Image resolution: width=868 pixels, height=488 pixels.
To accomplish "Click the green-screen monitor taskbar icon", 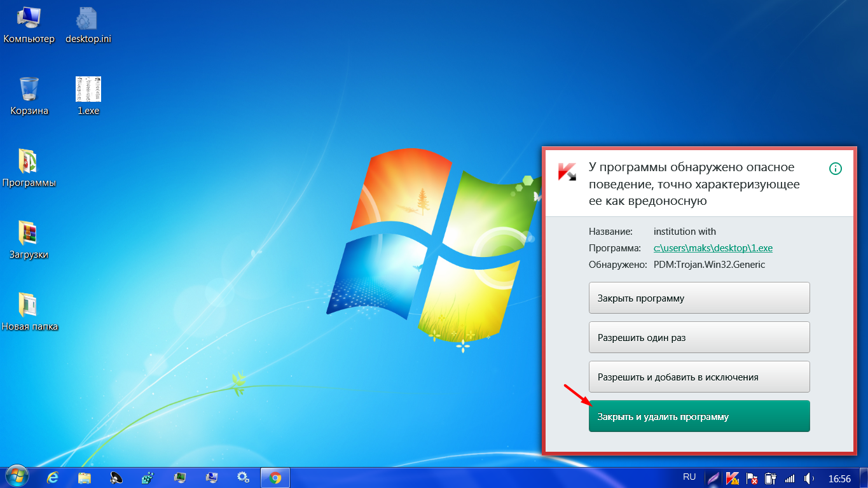I will (x=180, y=477).
